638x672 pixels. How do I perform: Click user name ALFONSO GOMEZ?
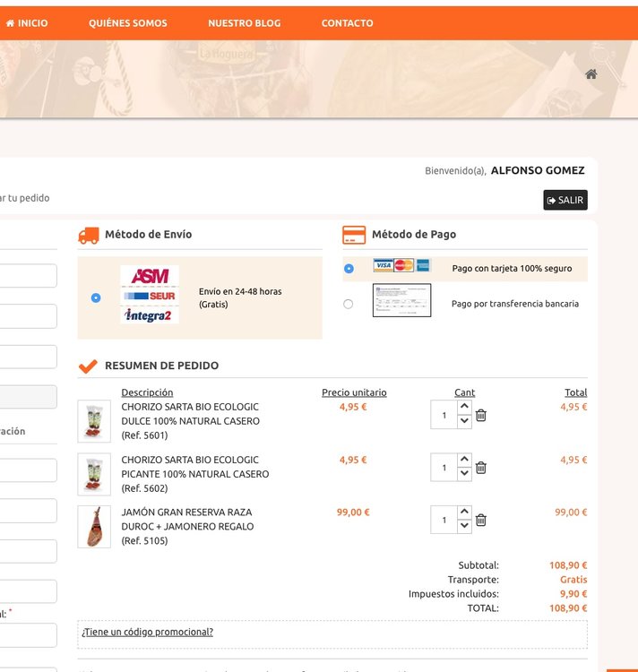pyautogui.click(x=538, y=170)
